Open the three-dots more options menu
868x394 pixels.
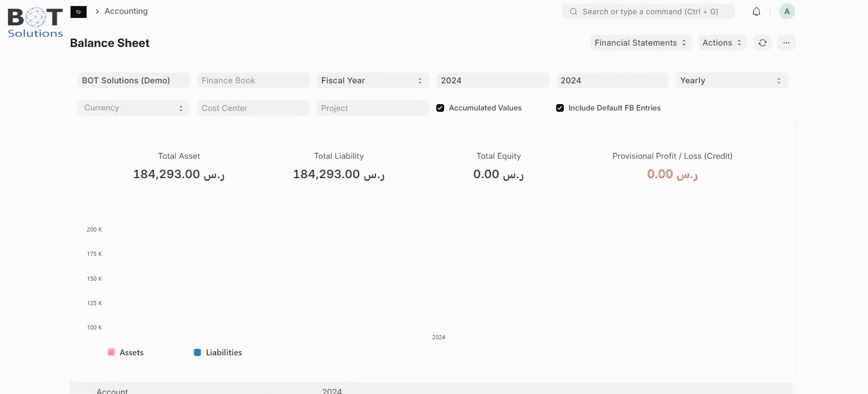pyautogui.click(x=786, y=43)
